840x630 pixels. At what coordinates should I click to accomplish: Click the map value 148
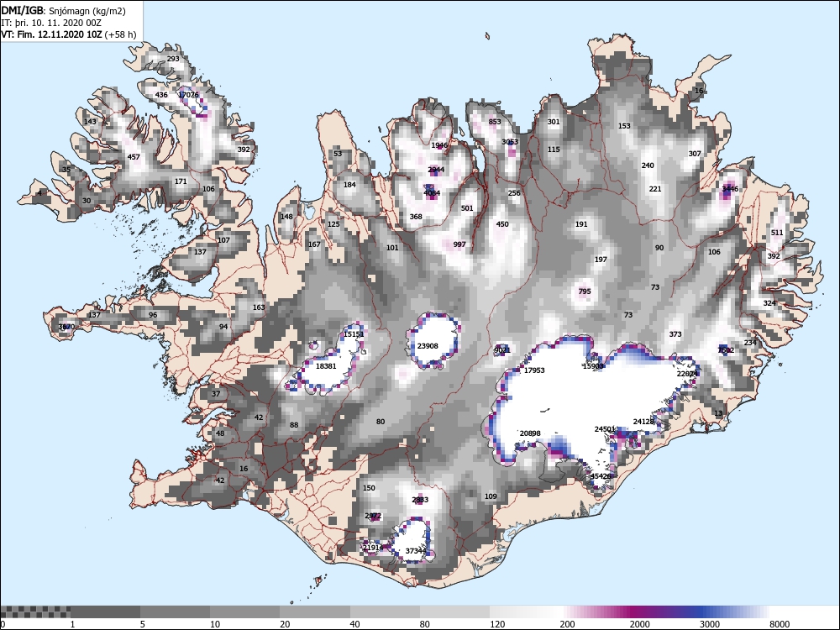(x=286, y=217)
